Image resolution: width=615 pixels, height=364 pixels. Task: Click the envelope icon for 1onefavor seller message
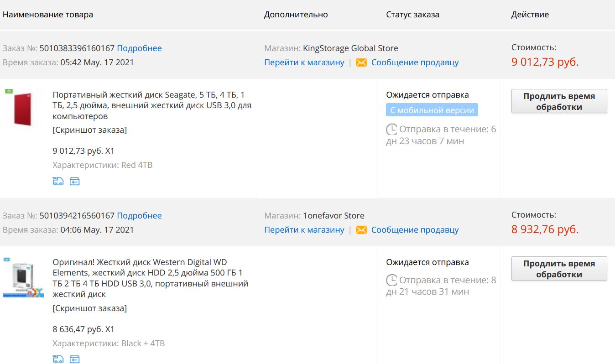coord(361,230)
